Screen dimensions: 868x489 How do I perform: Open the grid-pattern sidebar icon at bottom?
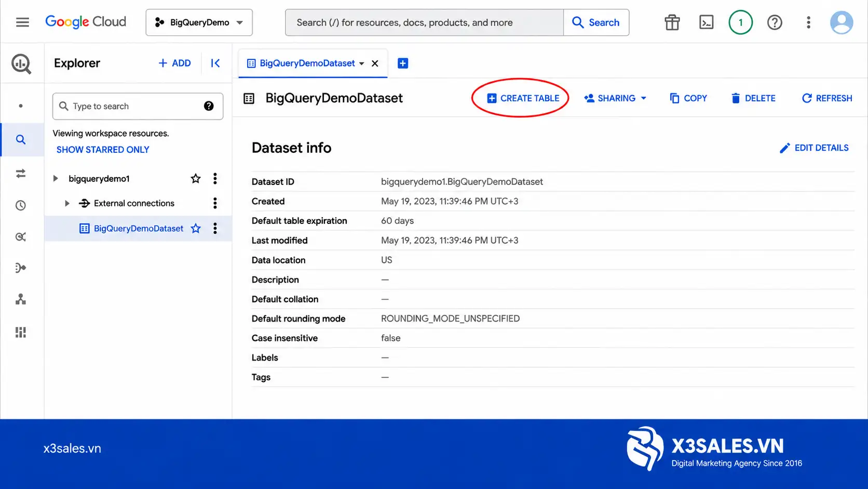(21, 333)
